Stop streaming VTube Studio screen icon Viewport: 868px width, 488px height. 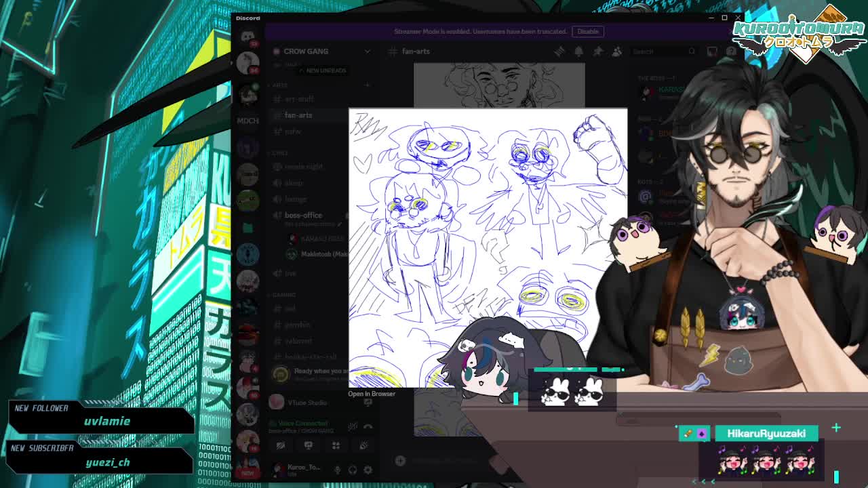click(368, 403)
